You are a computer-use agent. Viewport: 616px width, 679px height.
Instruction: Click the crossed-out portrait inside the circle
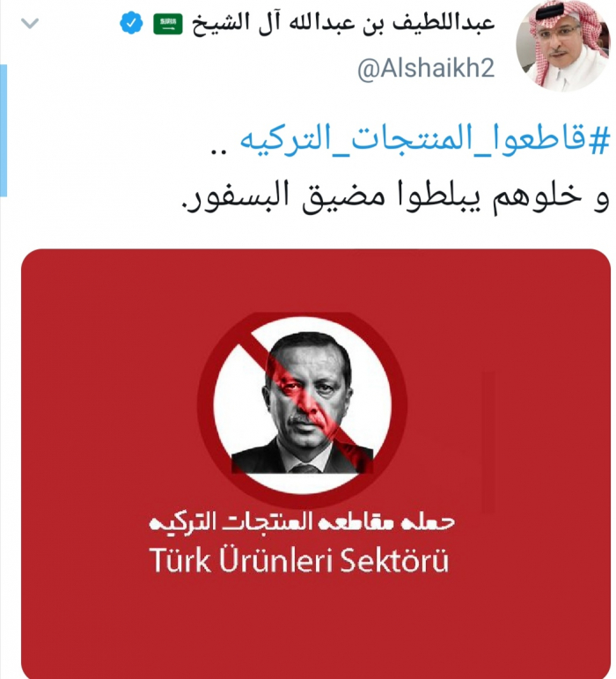pos(303,402)
